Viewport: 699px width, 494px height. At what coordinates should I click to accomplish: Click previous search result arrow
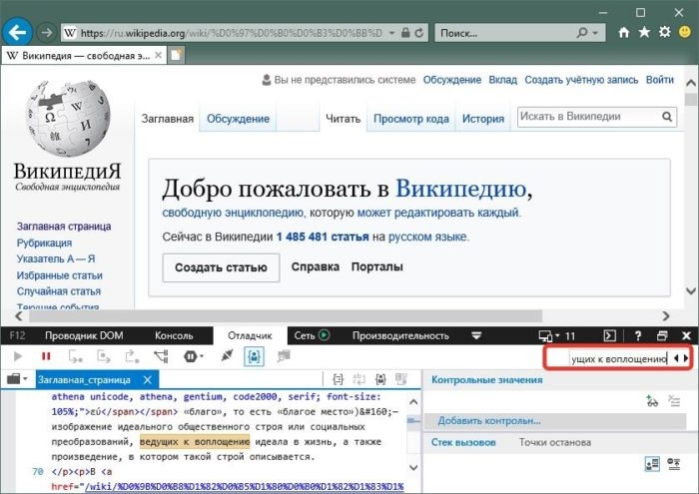[676, 358]
